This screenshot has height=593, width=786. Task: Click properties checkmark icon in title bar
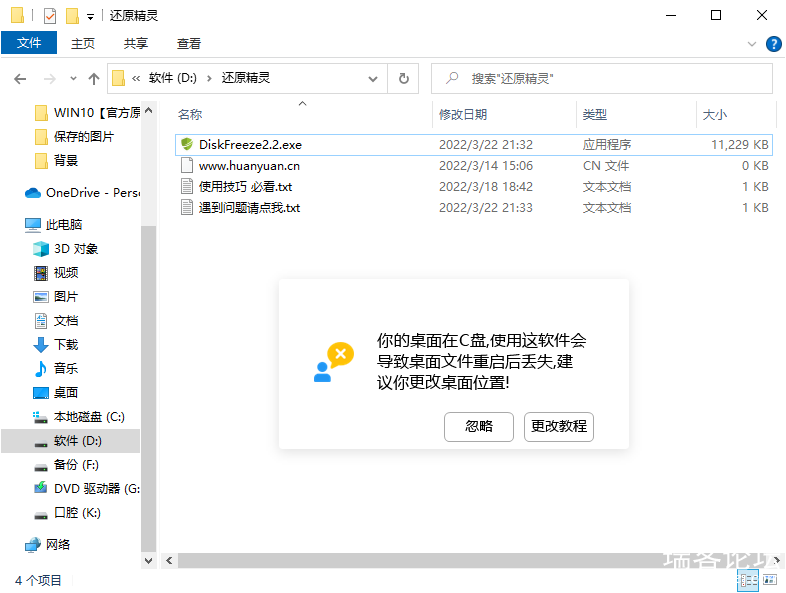pos(50,16)
